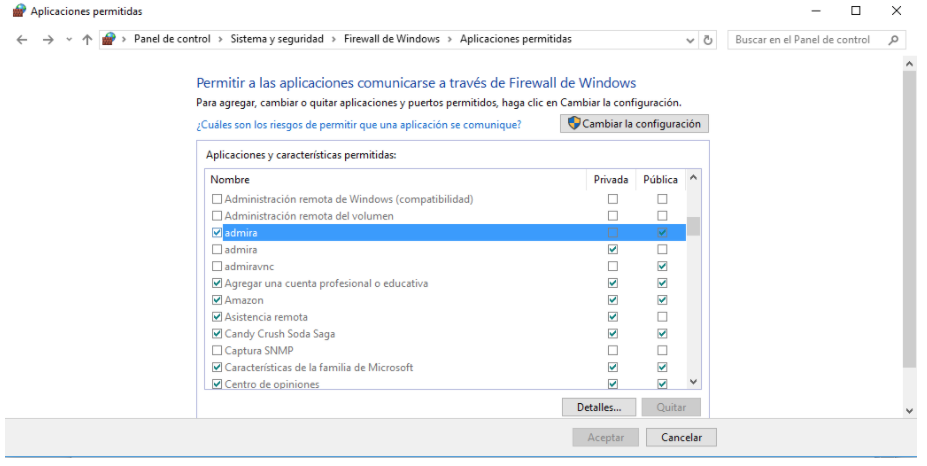Toggle Privada checkbox for Amazon
Viewport: 927px width, 466px height.
pyautogui.click(x=612, y=300)
